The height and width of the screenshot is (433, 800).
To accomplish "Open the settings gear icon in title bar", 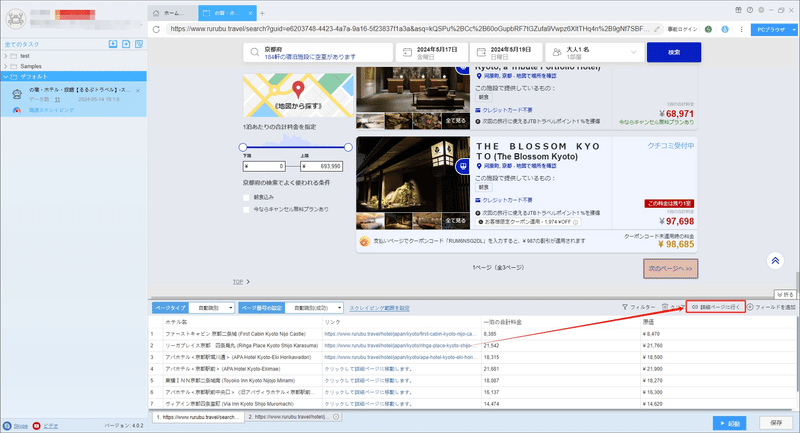I will [761, 10].
